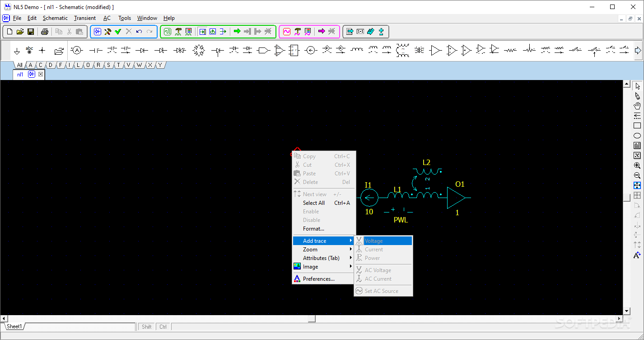Select the pencil wire drawing tool

(637, 96)
